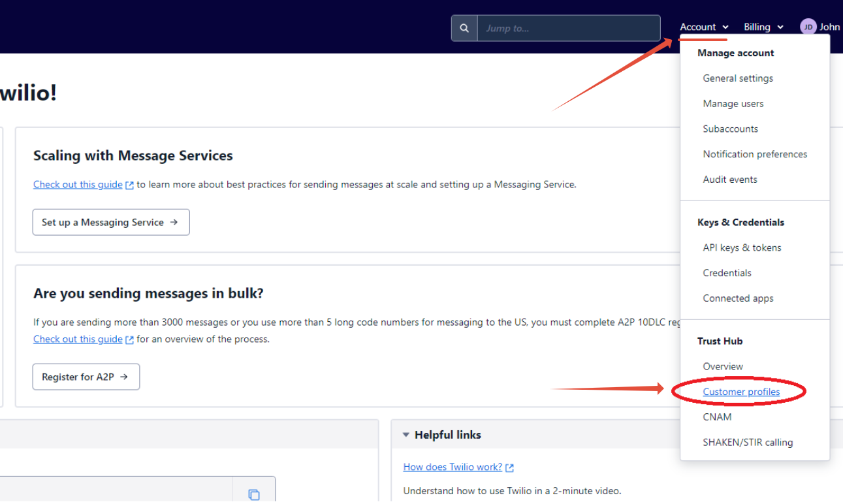Click the John user name
Viewport: 843px width, 504px height.
(x=830, y=27)
